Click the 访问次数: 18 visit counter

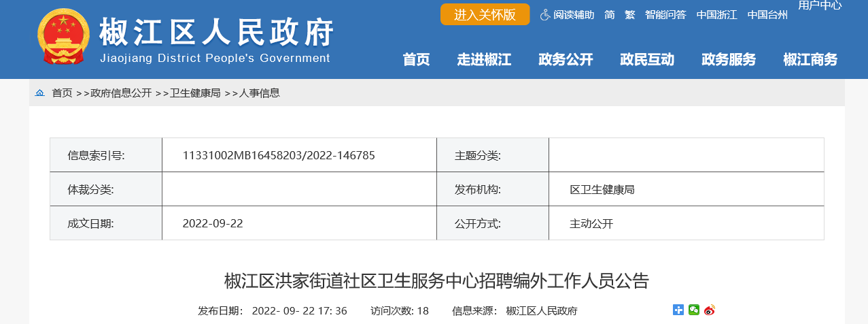pyautogui.click(x=400, y=310)
